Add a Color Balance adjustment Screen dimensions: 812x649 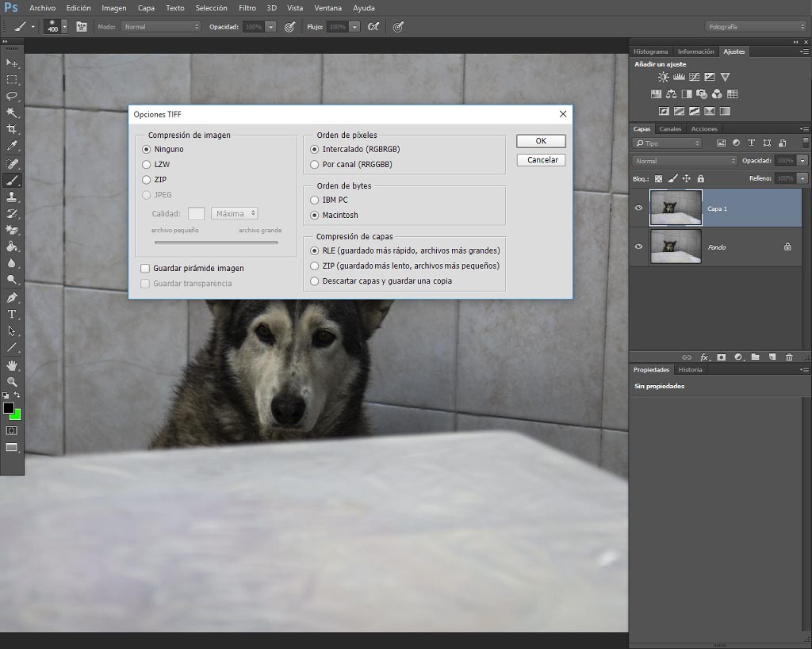point(671,94)
